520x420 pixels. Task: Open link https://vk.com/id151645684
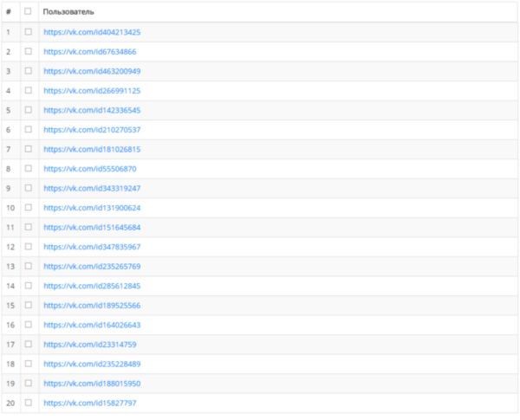coord(92,228)
